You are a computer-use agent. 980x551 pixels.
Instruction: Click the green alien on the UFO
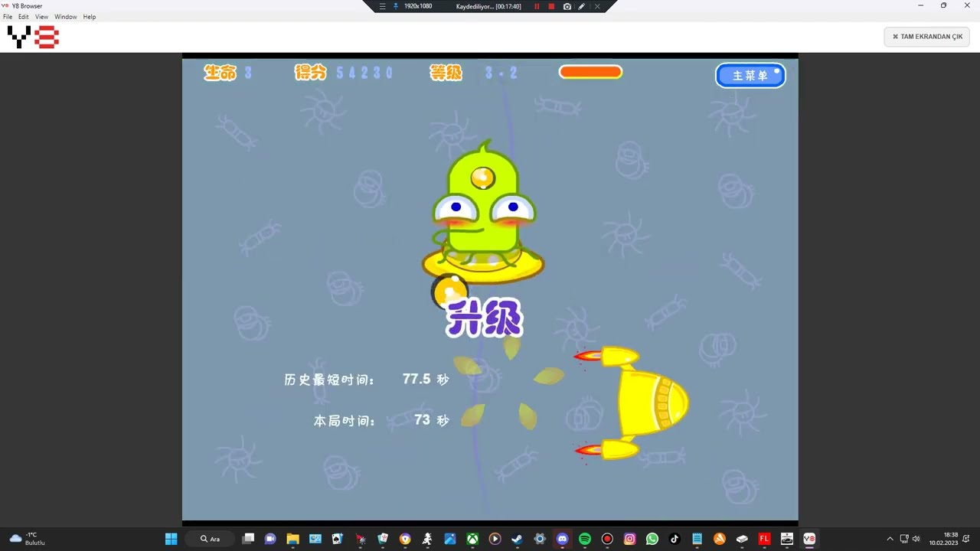tap(483, 203)
